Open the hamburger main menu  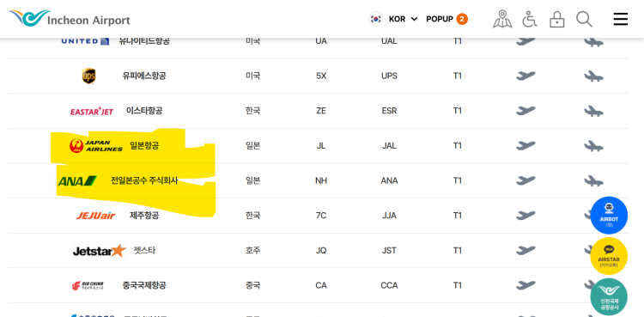click(x=620, y=19)
